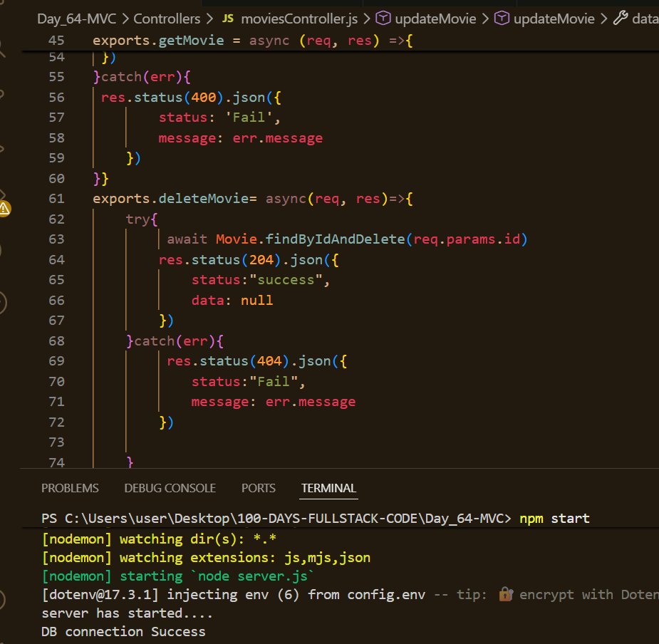Click status code 400 in line 56

coord(204,98)
